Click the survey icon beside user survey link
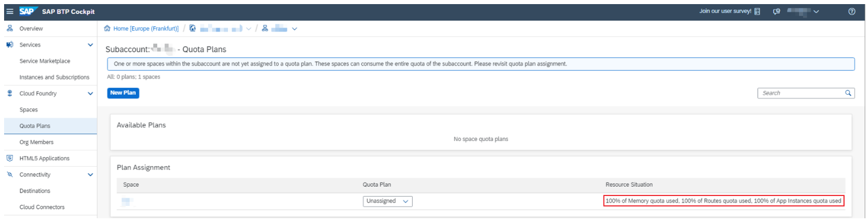868x220 pixels. point(757,12)
